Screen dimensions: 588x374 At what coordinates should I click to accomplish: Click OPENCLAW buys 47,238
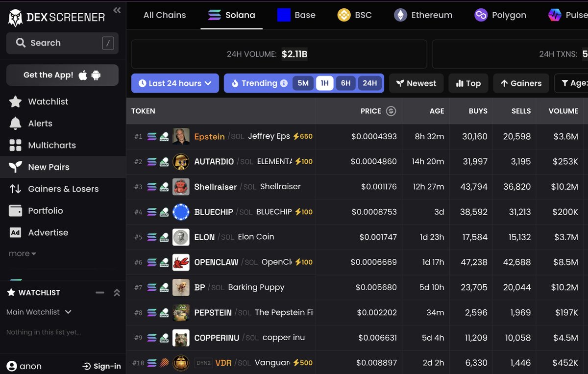[474, 262]
